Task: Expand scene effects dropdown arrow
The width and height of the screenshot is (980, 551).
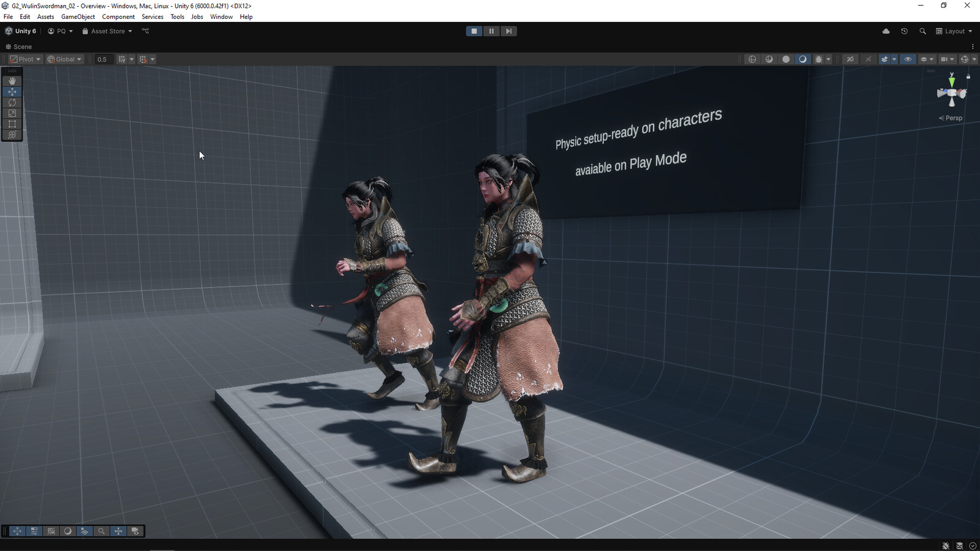Action: [x=894, y=59]
